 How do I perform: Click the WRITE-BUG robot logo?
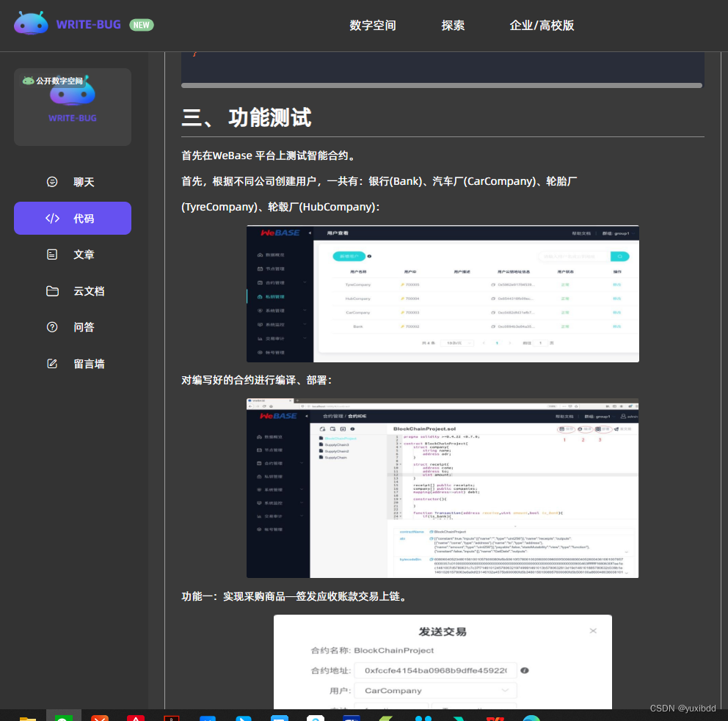point(31,24)
